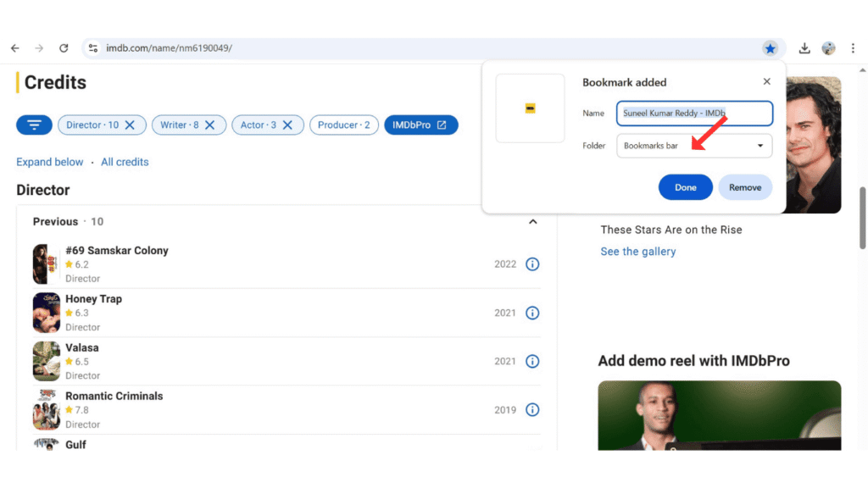Open Chrome's three-dot menu
This screenshot has width=868, height=488.
[853, 48]
